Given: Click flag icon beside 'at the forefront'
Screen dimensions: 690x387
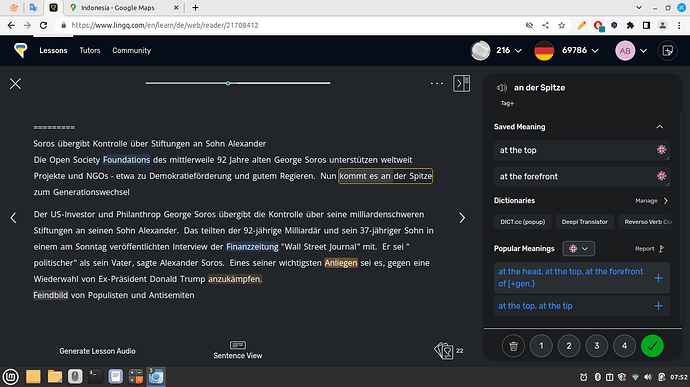Looking at the screenshot, I should (x=661, y=176).
